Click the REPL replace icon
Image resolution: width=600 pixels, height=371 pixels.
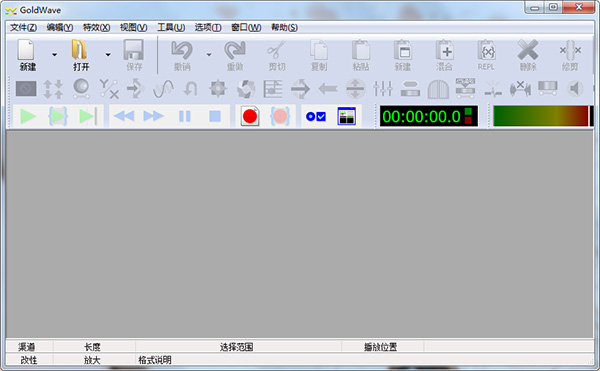486,50
